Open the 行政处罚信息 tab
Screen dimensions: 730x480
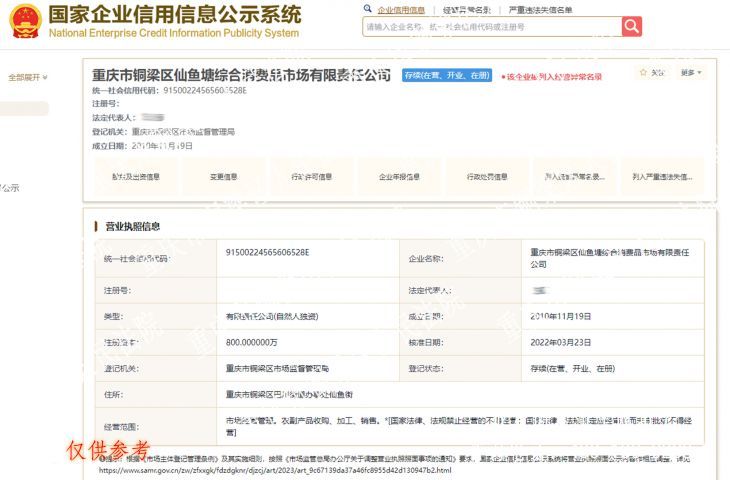487,176
